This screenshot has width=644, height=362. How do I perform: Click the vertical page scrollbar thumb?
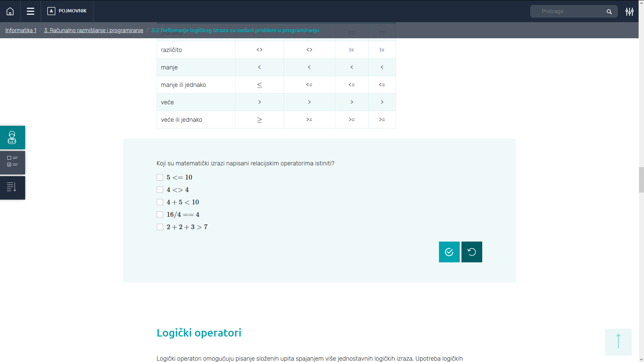[x=641, y=180]
